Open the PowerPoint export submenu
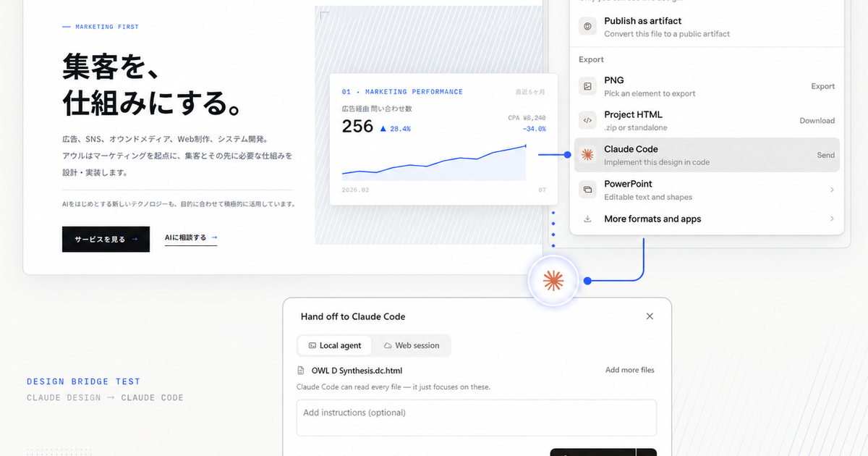 point(707,190)
